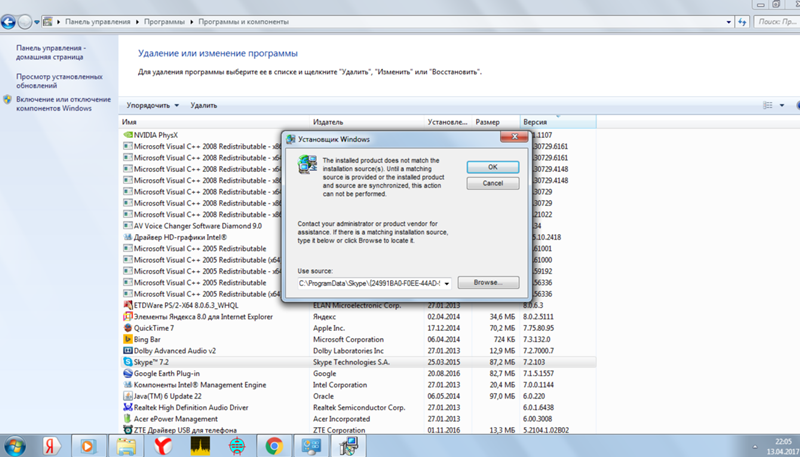Screen dimensions: 800x457
Task: Click Программы in address breadcrumb
Action: (164, 22)
